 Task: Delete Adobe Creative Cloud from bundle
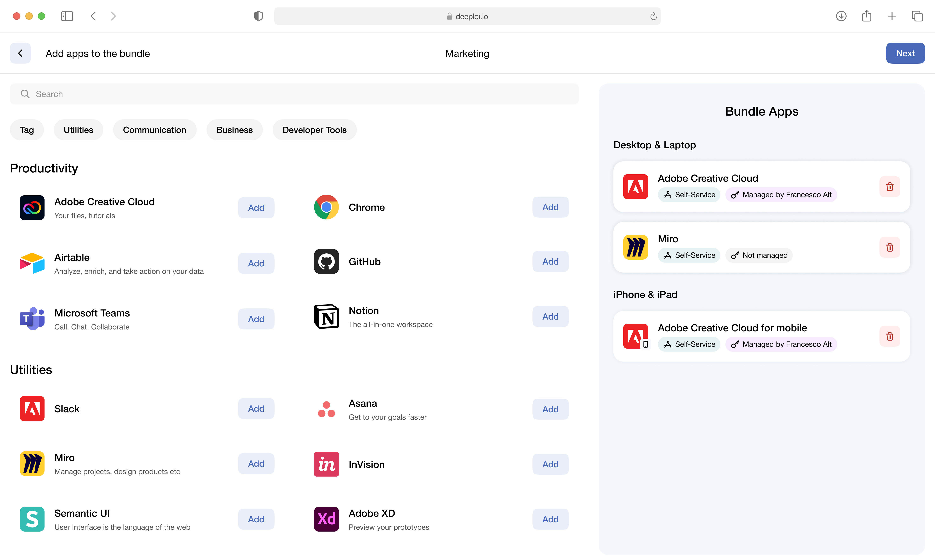tap(889, 187)
